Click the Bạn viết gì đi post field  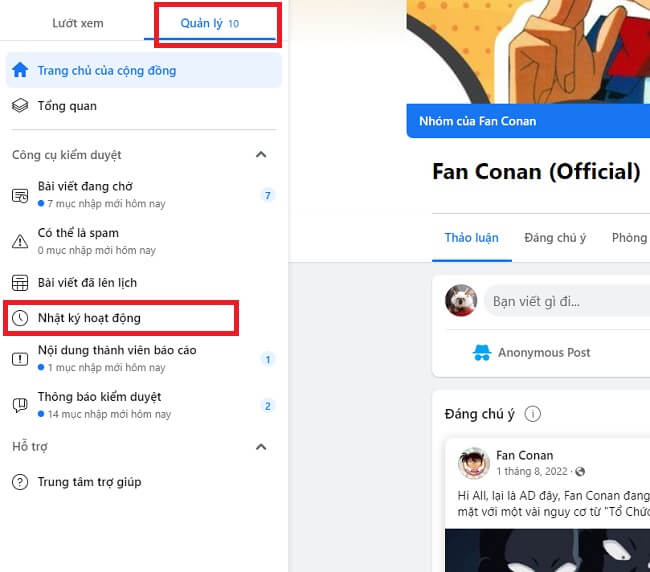pyautogui.click(x=566, y=300)
